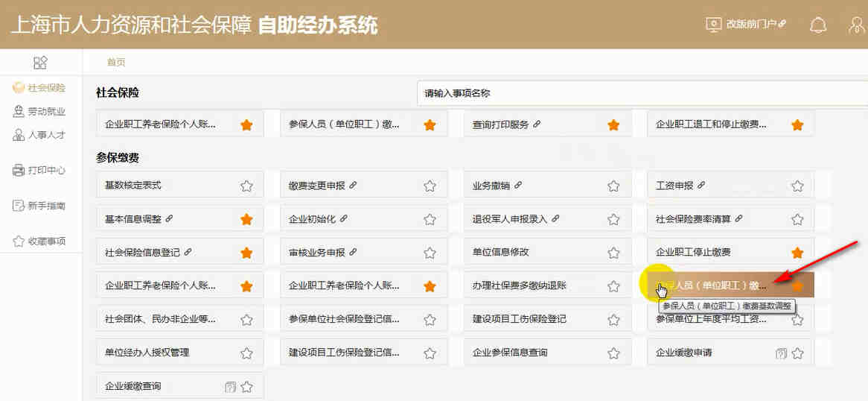Open the 企业缓缴申请 card
The image size is (868, 401).
tap(731, 353)
